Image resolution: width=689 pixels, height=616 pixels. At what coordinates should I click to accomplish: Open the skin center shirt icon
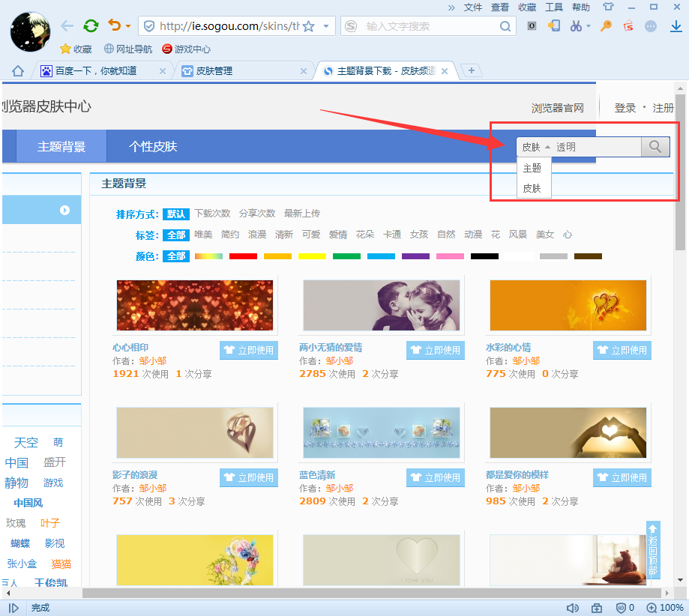(x=609, y=7)
